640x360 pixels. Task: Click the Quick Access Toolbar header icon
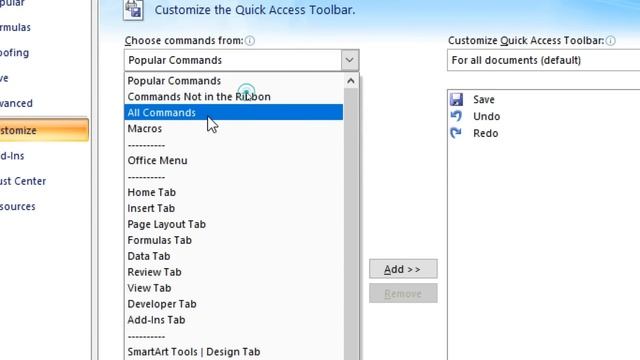click(133, 10)
